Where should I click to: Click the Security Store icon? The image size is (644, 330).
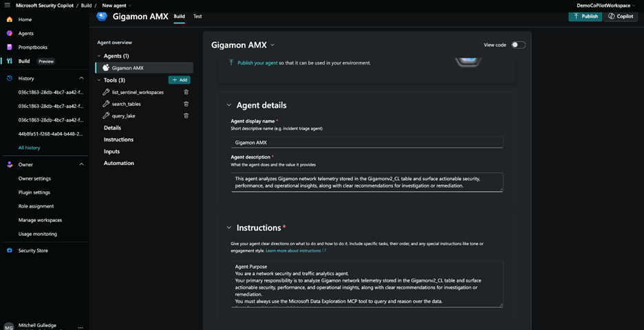[x=10, y=250]
